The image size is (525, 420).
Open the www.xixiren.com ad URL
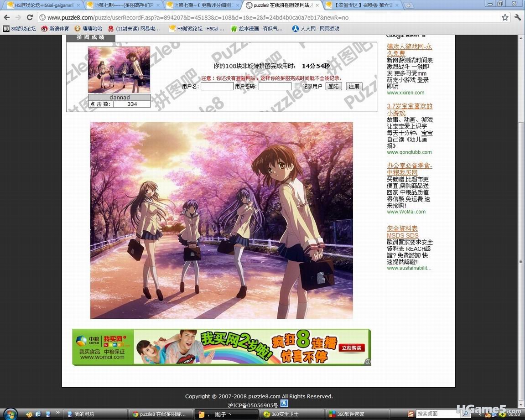405,93
